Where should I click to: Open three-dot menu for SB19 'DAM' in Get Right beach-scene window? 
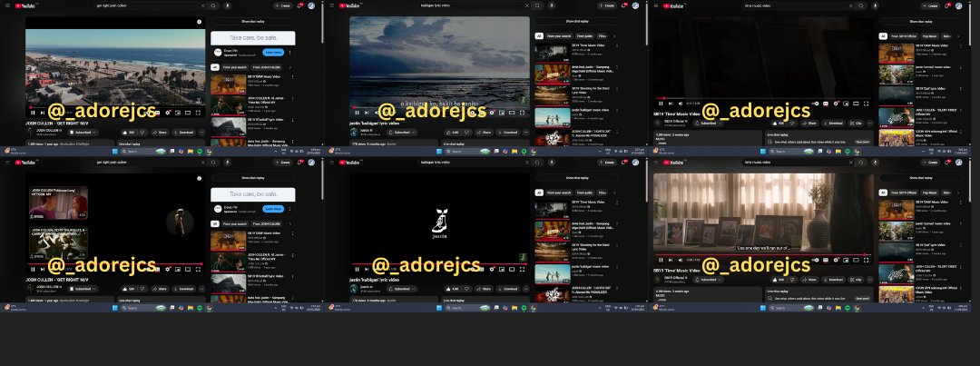(x=292, y=77)
